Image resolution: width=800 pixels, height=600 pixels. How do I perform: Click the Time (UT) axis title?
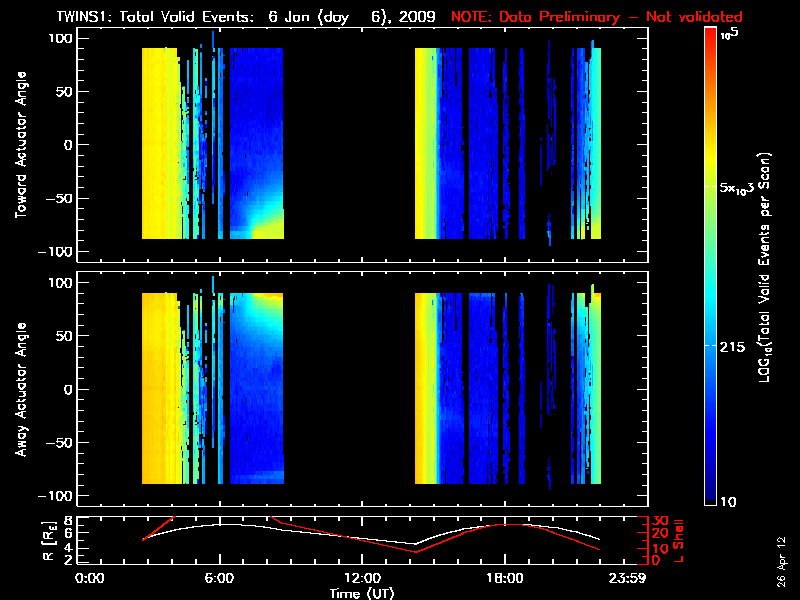pos(362,592)
